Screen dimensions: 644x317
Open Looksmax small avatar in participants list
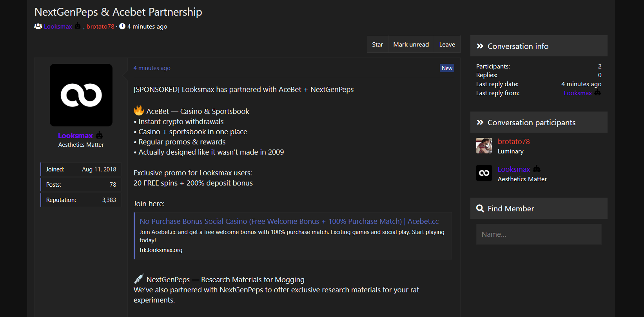pos(484,173)
